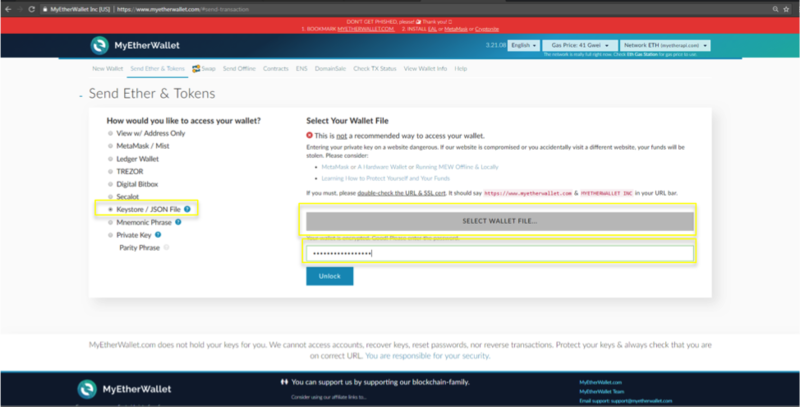Open the Send Offline tab
The image size is (800, 407).
[x=239, y=68]
